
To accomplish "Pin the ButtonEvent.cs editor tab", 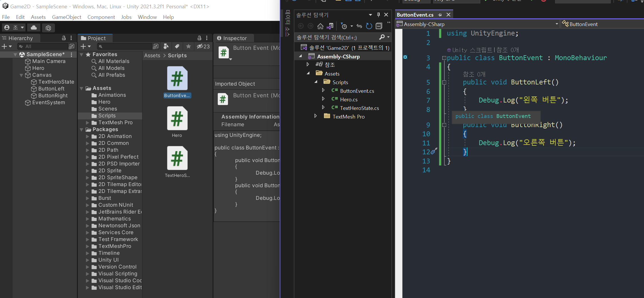I will 440,15.
